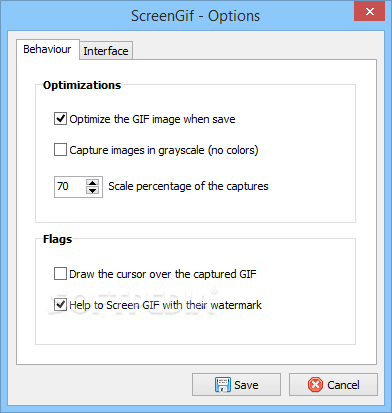The width and height of the screenshot is (392, 413).
Task: Increase scale percentage with up arrow
Action: pos(92,183)
